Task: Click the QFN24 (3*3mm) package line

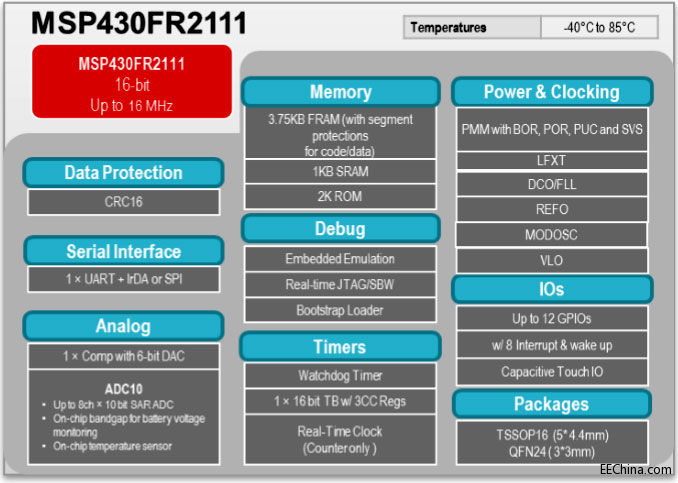Action: click(x=552, y=452)
